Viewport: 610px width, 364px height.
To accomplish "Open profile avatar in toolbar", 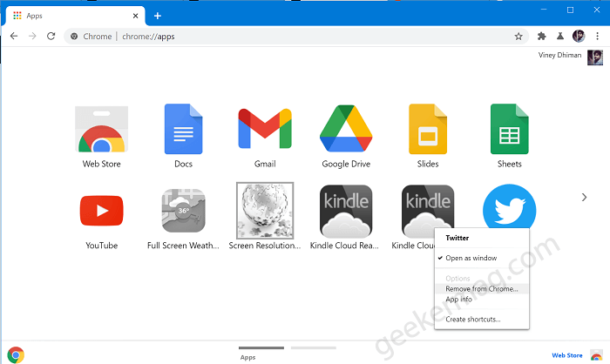I will [579, 37].
